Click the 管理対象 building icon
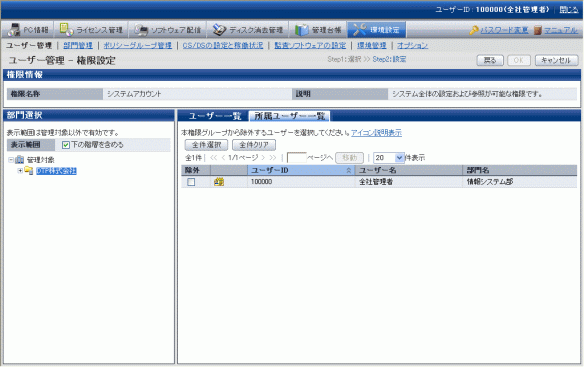 pyautogui.click(x=19, y=160)
